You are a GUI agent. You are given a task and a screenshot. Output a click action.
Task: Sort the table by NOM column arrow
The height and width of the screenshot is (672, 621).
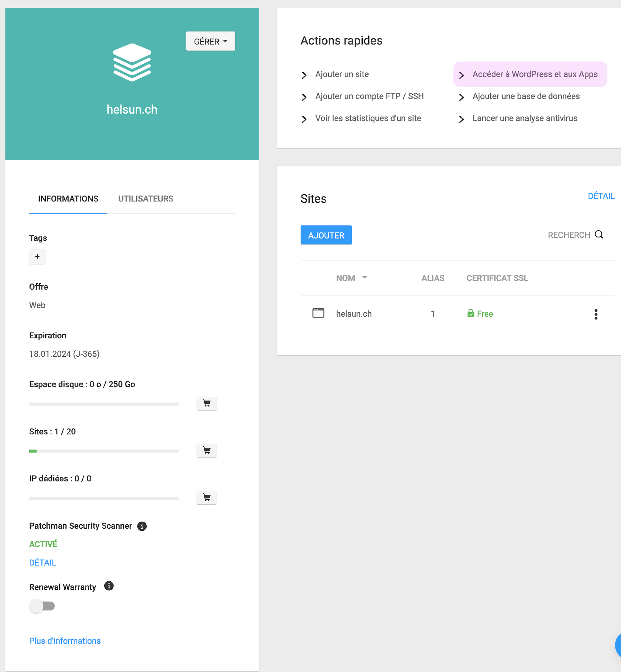[365, 278]
